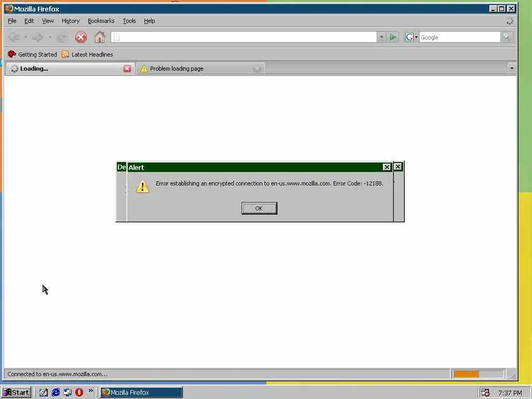The image size is (532, 399).
Task: Click Mozilla Firefox taskbar button
Action: click(141, 392)
